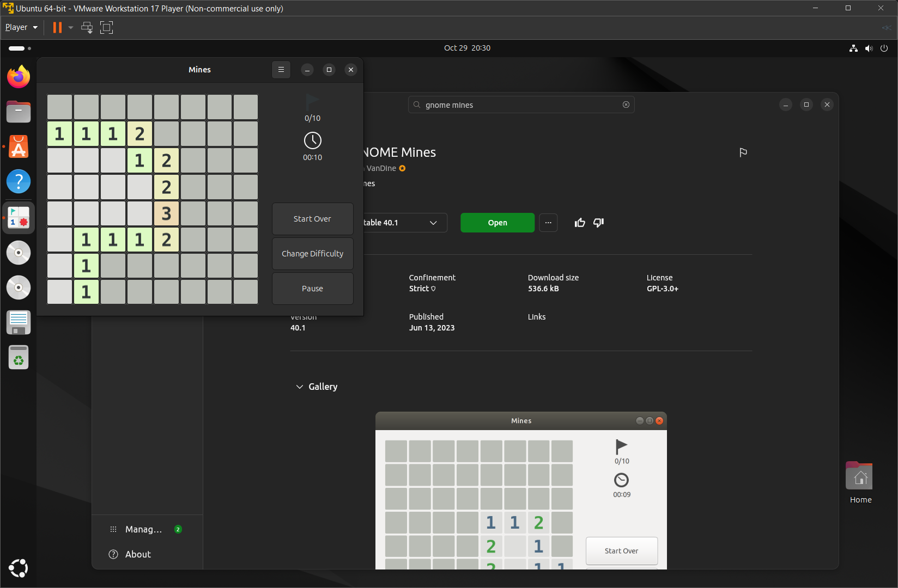Screen dimensions: 898x588
Task: Pause the virtual machine
Action: coord(57,27)
